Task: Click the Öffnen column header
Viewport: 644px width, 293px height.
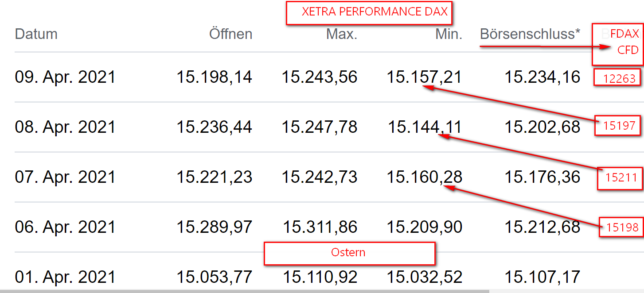Action: click(x=230, y=34)
